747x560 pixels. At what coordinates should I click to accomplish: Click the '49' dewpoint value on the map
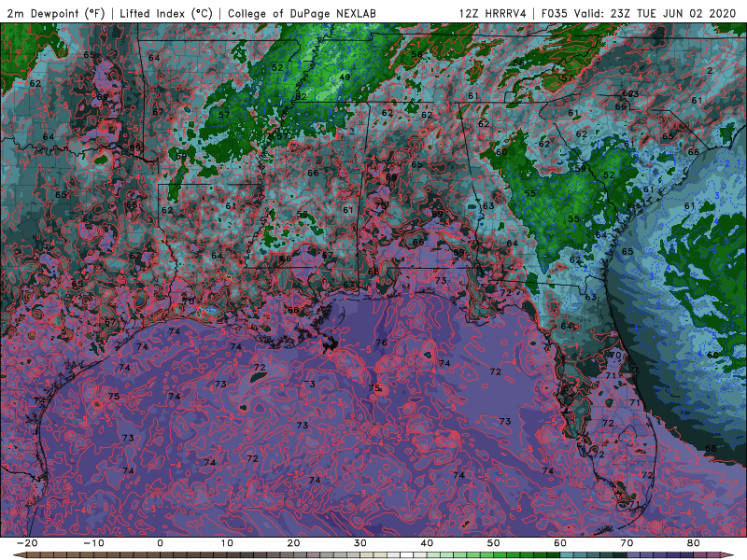tap(345, 77)
